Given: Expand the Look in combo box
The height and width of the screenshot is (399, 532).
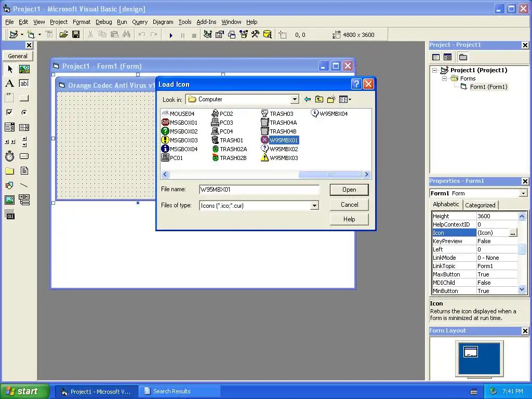Looking at the screenshot, I should coord(295,99).
